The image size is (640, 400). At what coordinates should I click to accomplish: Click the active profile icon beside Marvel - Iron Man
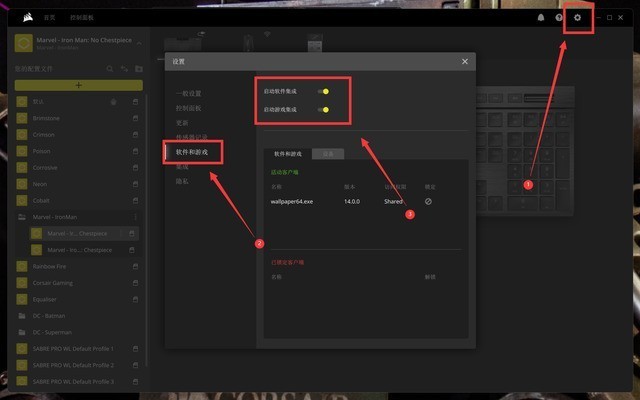tap(24, 43)
